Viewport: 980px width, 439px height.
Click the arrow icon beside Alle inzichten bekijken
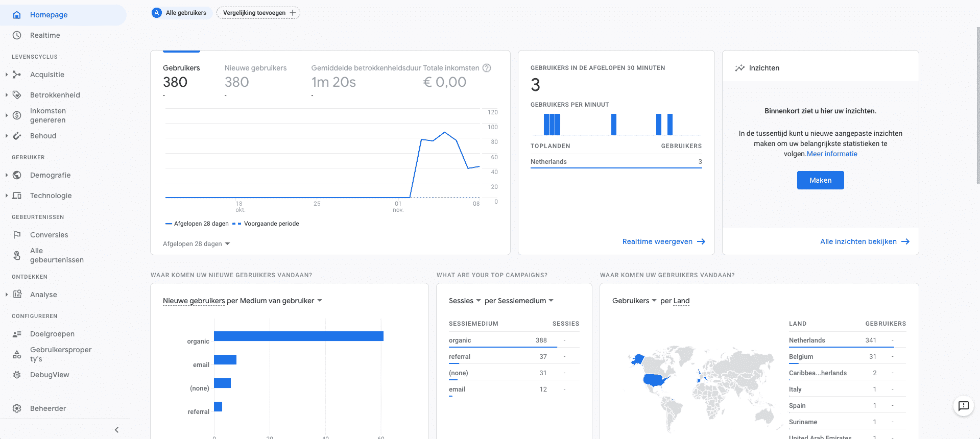905,241
